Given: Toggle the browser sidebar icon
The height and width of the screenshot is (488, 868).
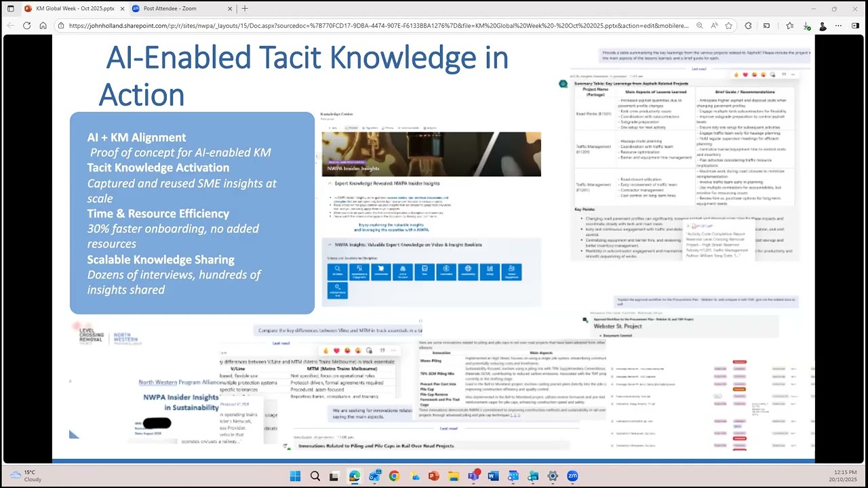Looking at the screenshot, I should (856, 26).
